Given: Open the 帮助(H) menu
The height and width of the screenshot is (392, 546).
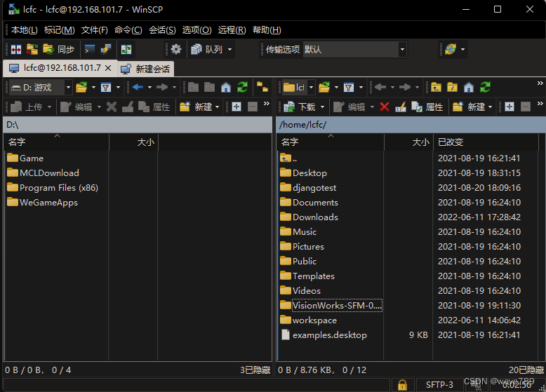Looking at the screenshot, I should click(x=267, y=30).
